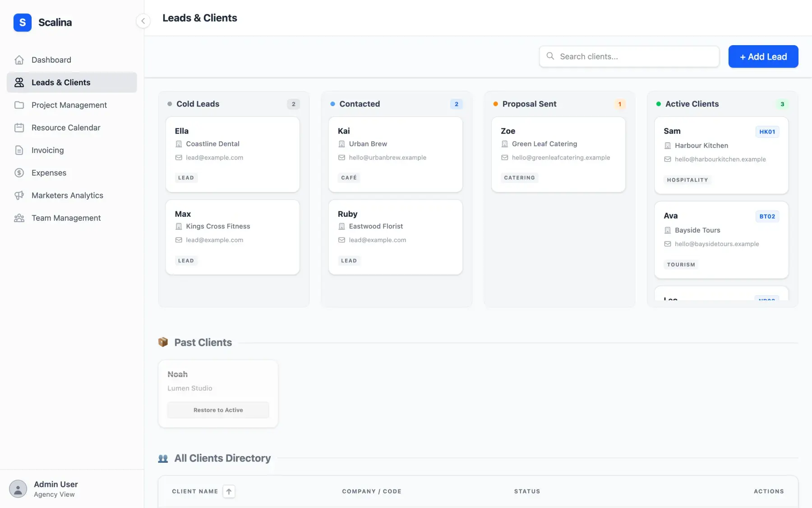Click the BT02 badge on Ava's card
This screenshot has width=812, height=508.
click(767, 216)
